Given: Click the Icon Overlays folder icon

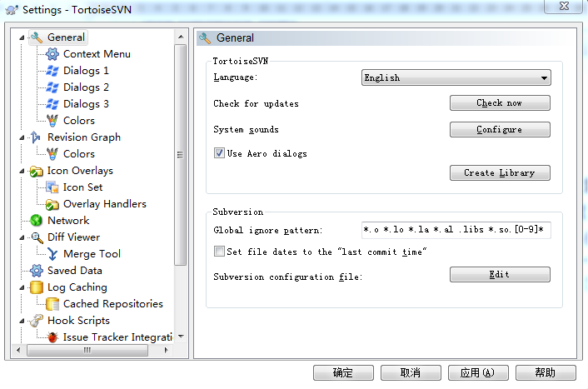Looking at the screenshot, I should [36, 171].
